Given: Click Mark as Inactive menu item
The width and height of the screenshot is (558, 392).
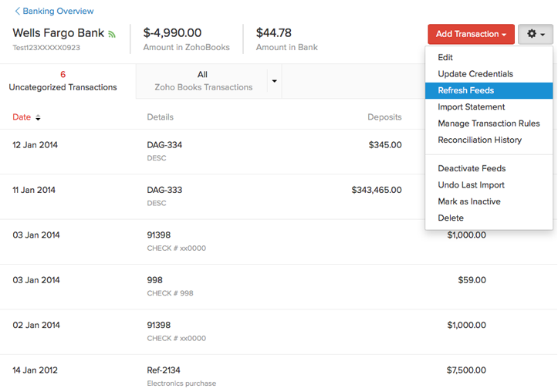Looking at the screenshot, I should (468, 201).
